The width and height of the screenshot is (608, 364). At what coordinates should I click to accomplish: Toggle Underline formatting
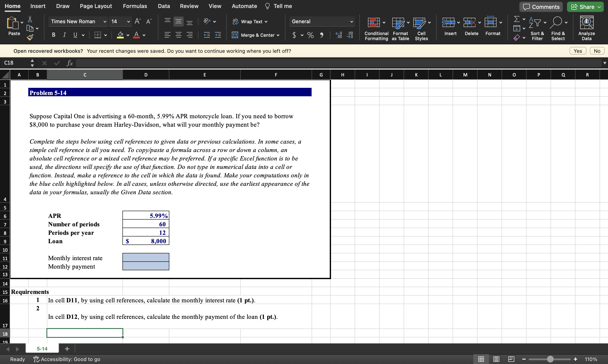point(75,35)
